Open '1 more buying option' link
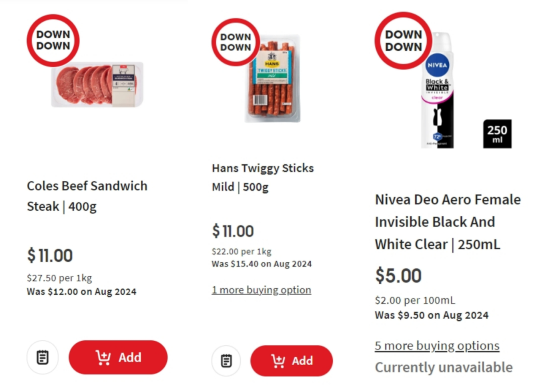 tap(261, 290)
